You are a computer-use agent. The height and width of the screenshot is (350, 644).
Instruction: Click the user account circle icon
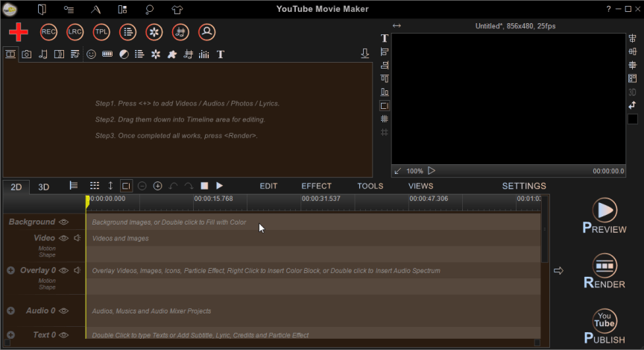pos(207,32)
